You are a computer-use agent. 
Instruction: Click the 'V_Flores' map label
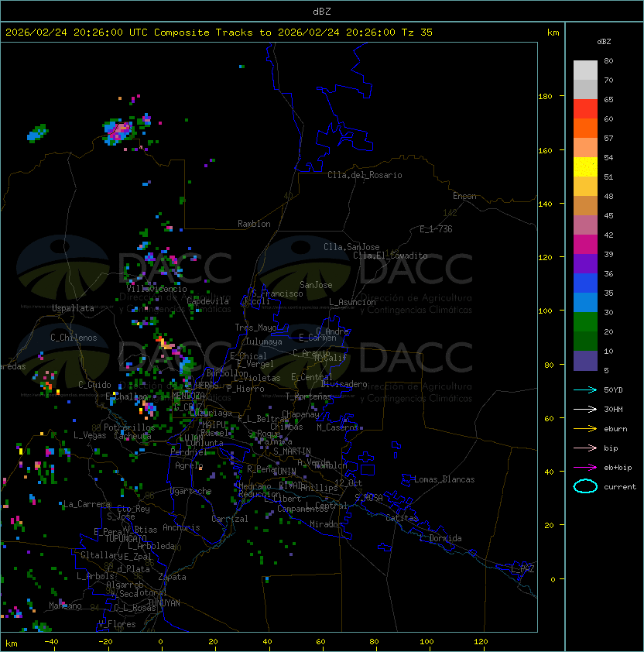coord(117,624)
